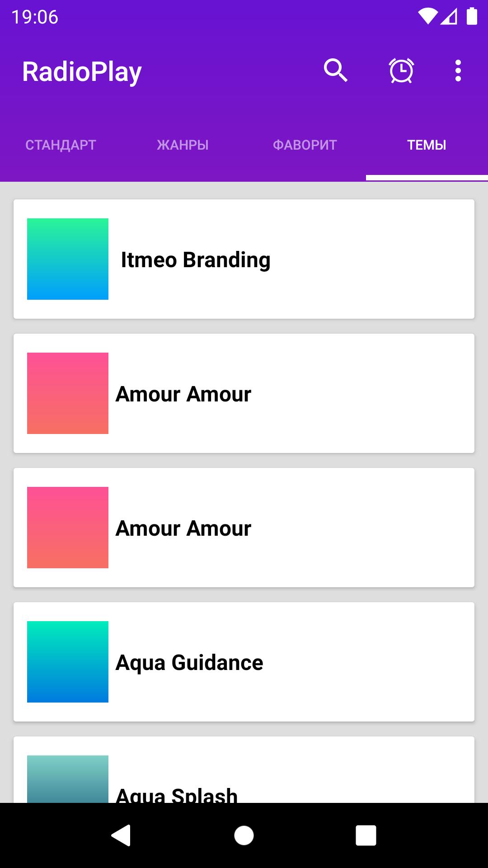Open the search magnifier icon

[335, 71]
